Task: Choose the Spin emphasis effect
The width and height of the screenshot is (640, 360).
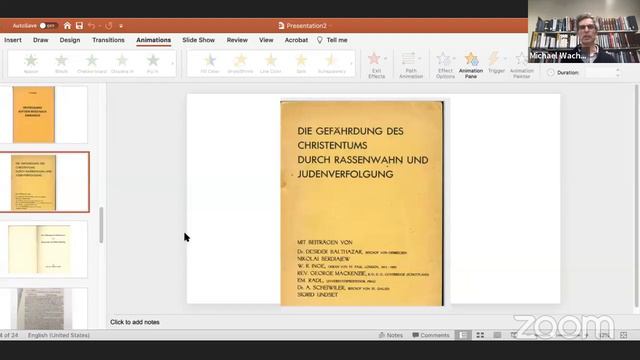Action: [x=301, y=64]
